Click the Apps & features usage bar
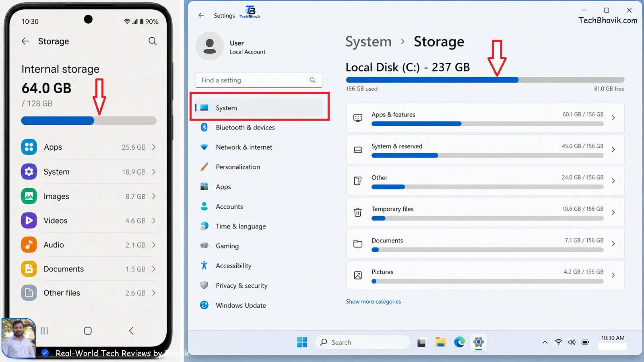Screen dimensions: 644x362 (x=487, y=124)
